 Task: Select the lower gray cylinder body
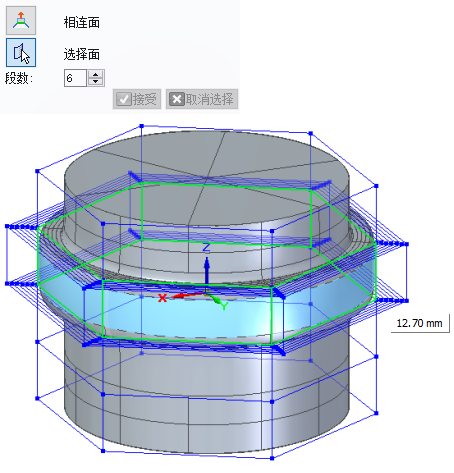[x=207, y=393]
